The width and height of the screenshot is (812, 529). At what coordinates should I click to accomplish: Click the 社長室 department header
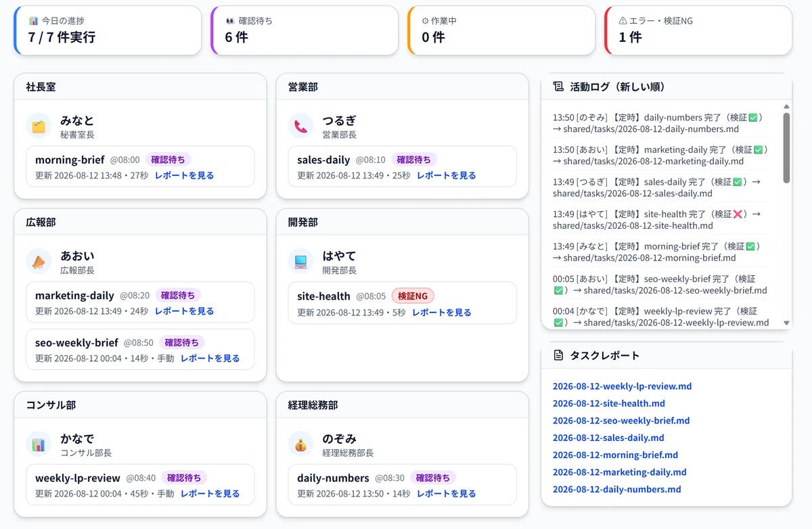[140, 87]
